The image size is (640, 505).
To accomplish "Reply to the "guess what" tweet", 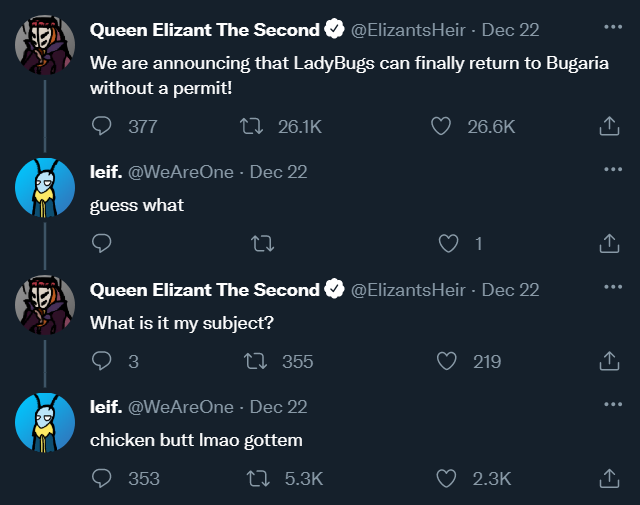I will click(102, 243).
